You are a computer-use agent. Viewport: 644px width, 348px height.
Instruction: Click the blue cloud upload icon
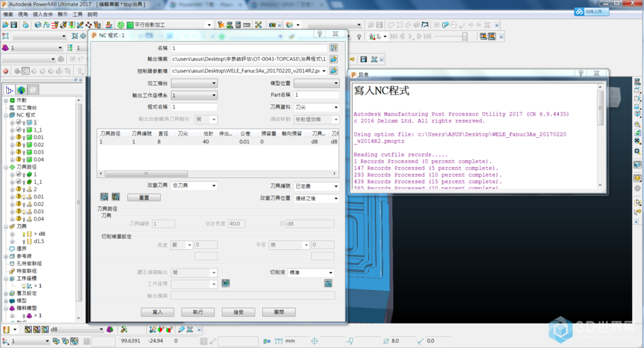pos(579,12)
